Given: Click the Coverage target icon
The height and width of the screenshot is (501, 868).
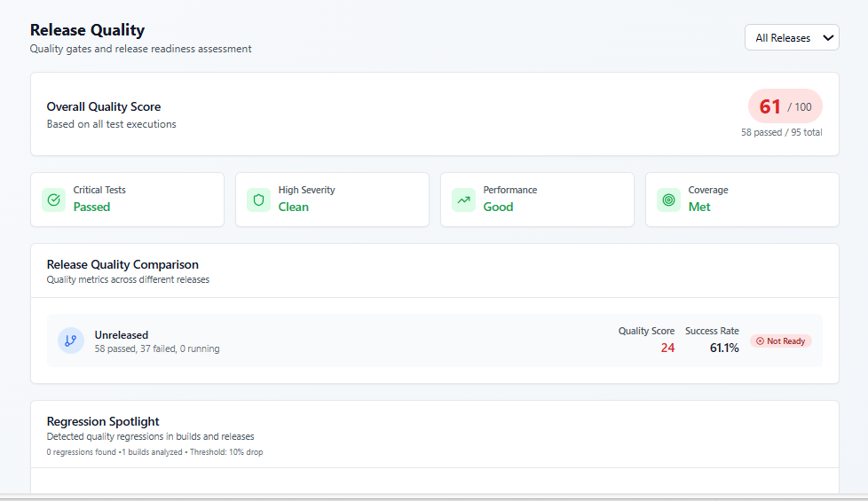Looking at the screenshot, I should tap(669, 200).
